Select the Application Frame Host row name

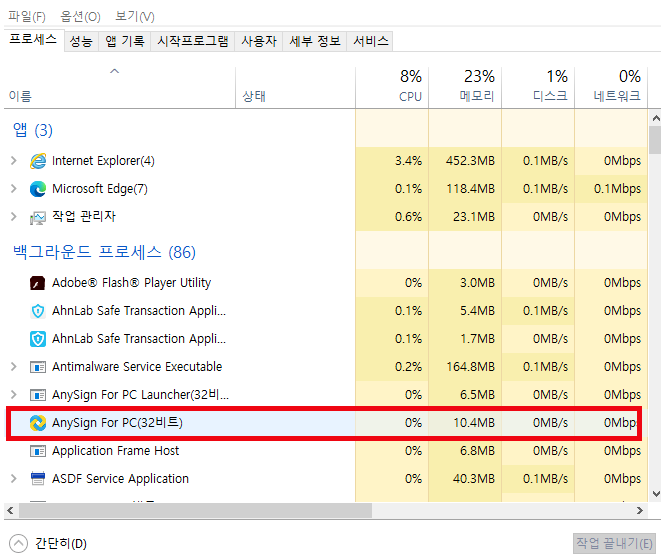tap(115, 451)
